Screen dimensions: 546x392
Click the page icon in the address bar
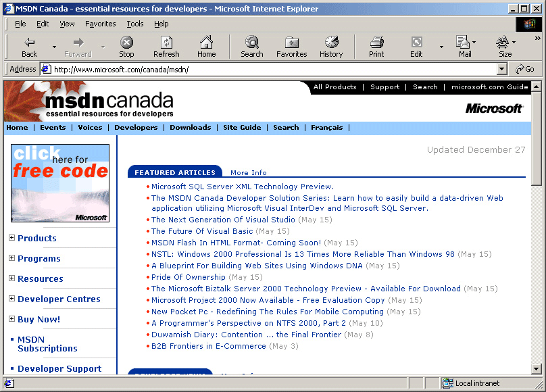pyautogui.click(x=46, y=70)
